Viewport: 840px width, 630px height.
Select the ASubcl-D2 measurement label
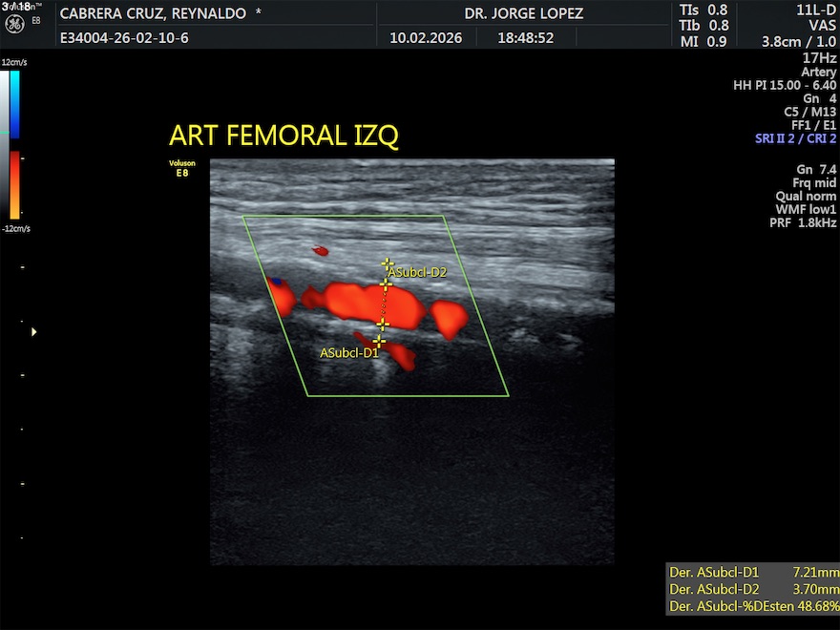click(x=418, y=272)
